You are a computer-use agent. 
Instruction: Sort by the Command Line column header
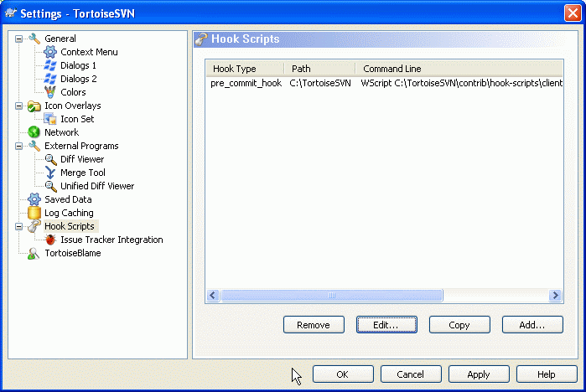pos(459,69)
